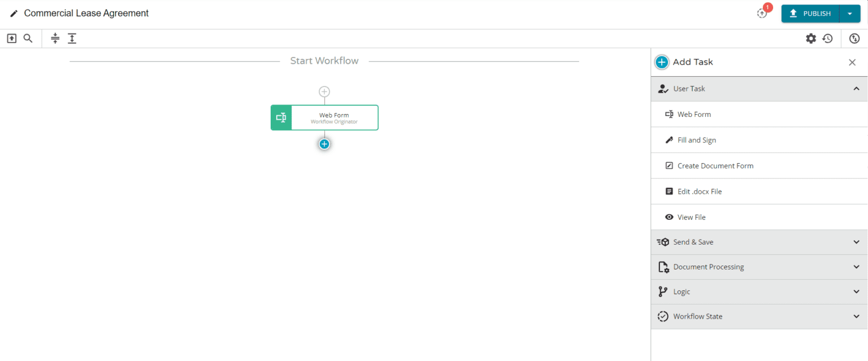This screenshot has height=361, width=868.
Task: Expand vertical spacing between workflow steps
Action: pos(72,38)
